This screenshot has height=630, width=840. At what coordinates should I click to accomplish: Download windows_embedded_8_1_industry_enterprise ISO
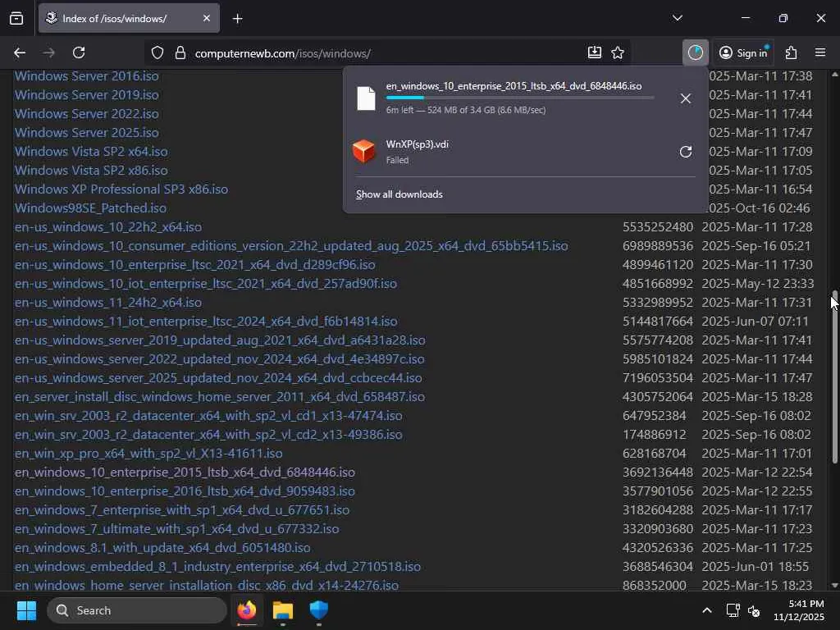point(217,567)
